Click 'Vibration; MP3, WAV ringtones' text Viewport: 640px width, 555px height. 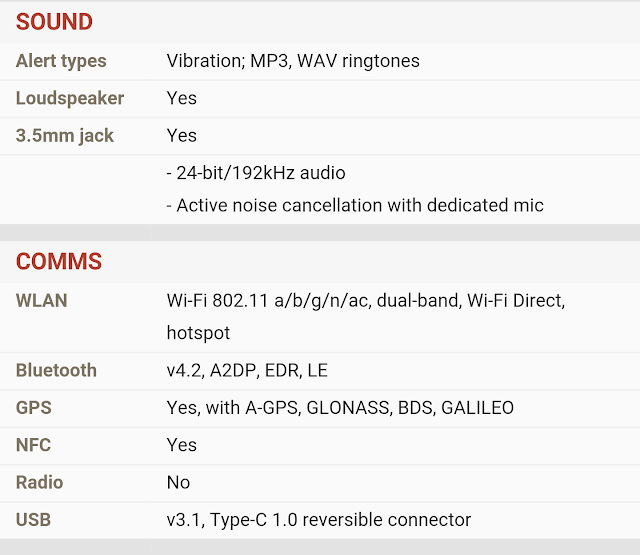293,61
